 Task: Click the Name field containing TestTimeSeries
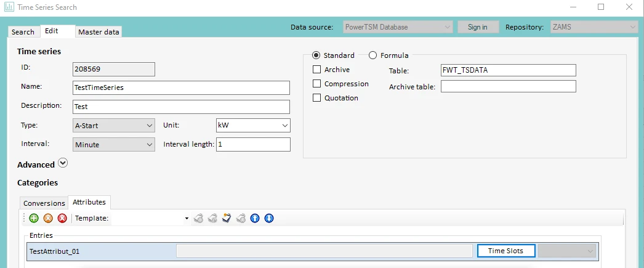pyautogui.click(x=181, y=87)
